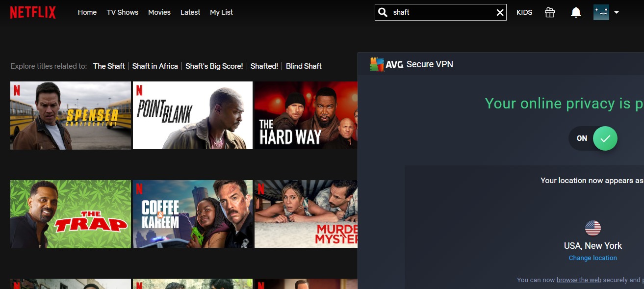Screen dimensions: 644x289
Task: Click the AVG Secure VPN logo
Action: pyautogui.click(x=378, y=64)
